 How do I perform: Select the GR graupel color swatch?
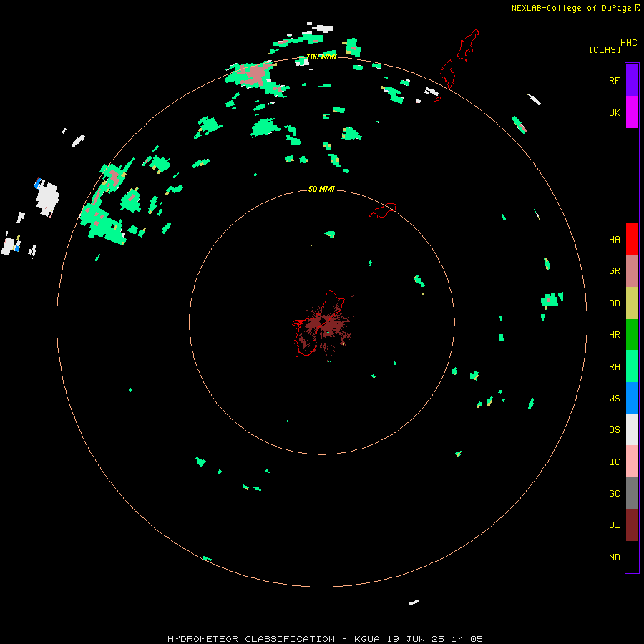[632, 271]
